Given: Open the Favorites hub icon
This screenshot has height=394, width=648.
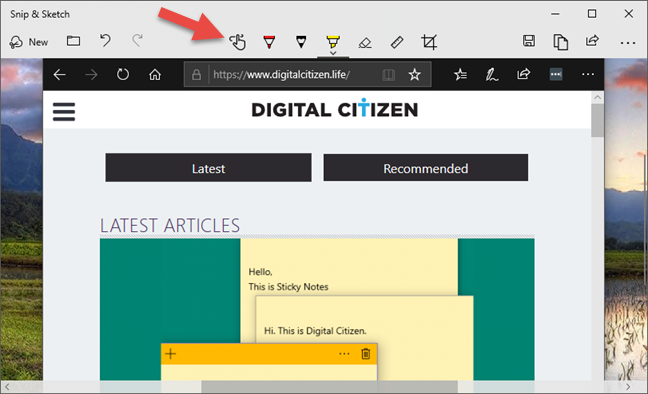Looking at the screenshot, I should (460, 75).
